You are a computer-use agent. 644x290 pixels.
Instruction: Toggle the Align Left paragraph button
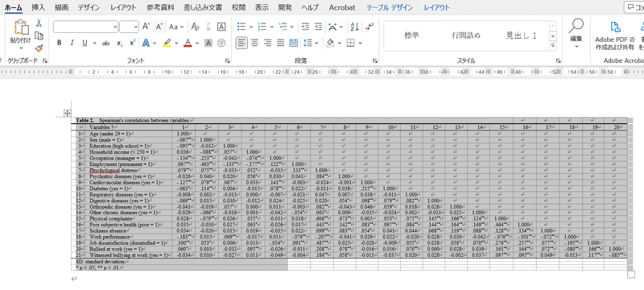click(242, 43)
